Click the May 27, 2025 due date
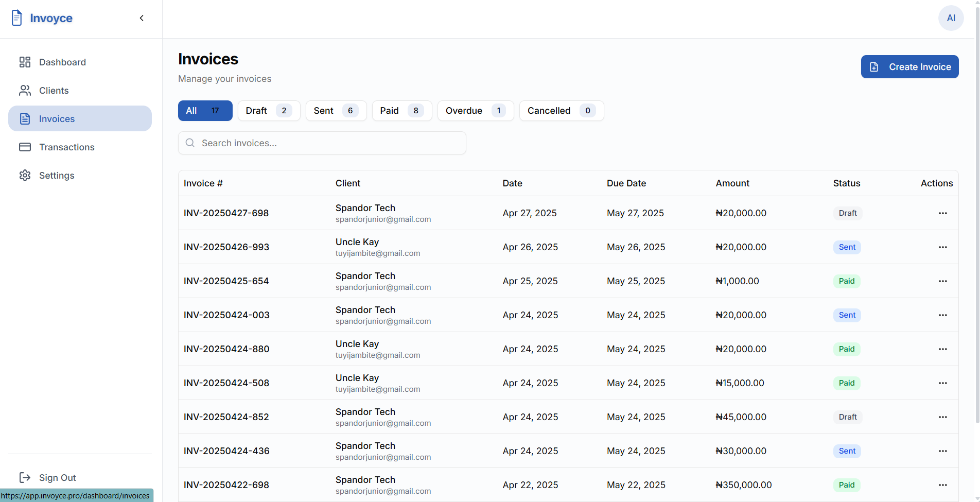Screen dimensions: 980x502 (635, 213)
